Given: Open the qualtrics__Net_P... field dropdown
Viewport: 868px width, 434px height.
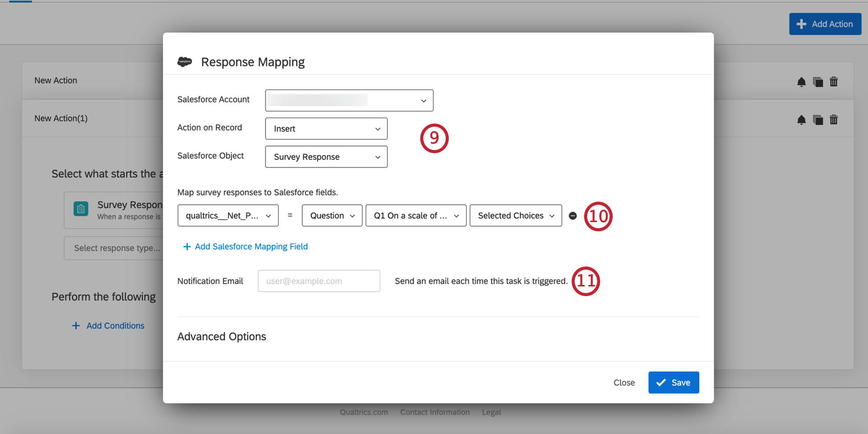Looking at the screenshot, I should [x=228, y=215].
